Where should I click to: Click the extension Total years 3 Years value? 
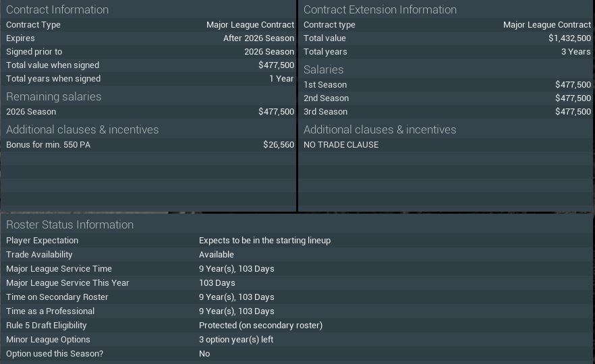[x=575, y=52]
